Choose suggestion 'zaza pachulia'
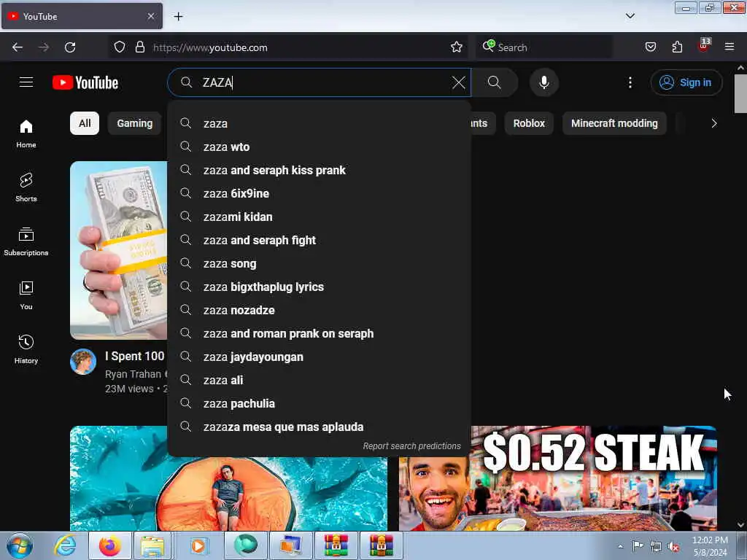This screenshot has height=560, width=747. (x=320, y=403)
